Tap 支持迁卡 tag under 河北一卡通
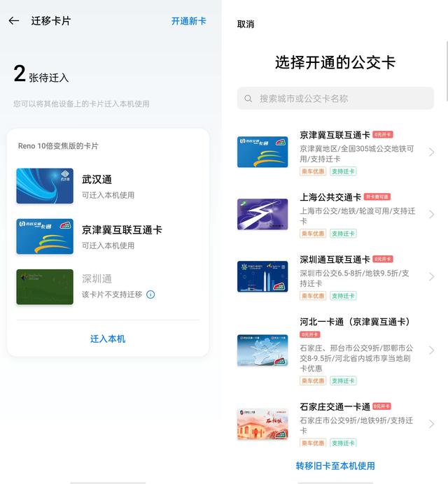448x484 pixels. [x=343, y=381]
